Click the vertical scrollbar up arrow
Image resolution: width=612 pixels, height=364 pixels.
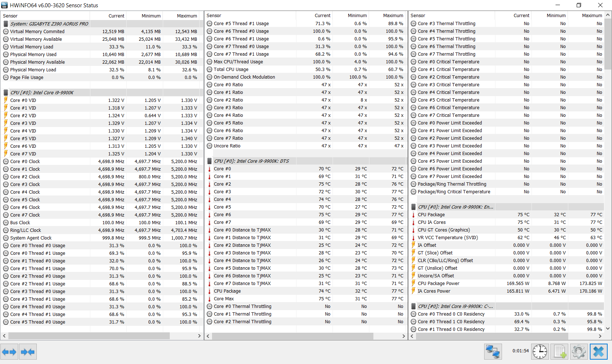608,15
